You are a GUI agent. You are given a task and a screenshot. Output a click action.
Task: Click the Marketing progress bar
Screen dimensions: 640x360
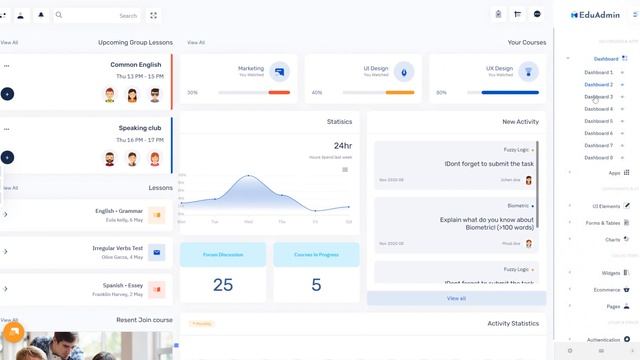[x=254, y=93]
